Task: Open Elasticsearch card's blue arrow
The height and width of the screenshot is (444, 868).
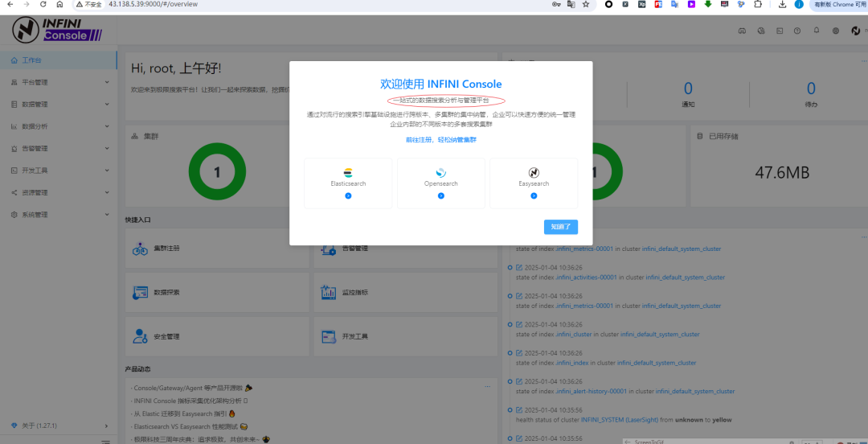Action: [348, 195]
